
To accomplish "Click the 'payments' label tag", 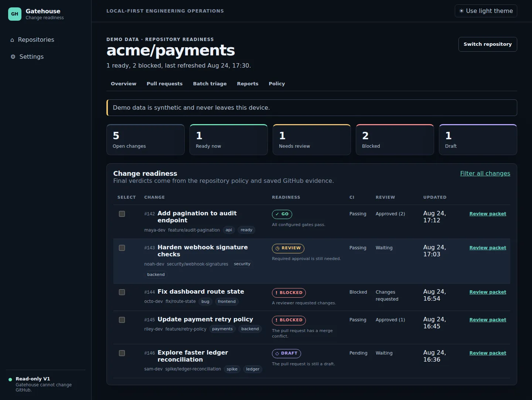I will (222, 329).
